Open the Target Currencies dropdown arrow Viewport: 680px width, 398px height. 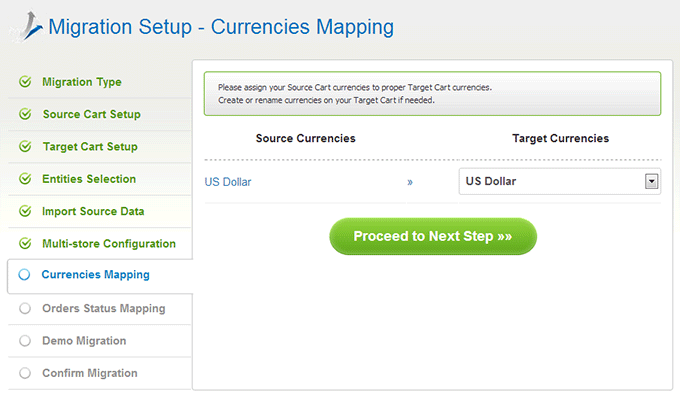[x=651, y=181]
